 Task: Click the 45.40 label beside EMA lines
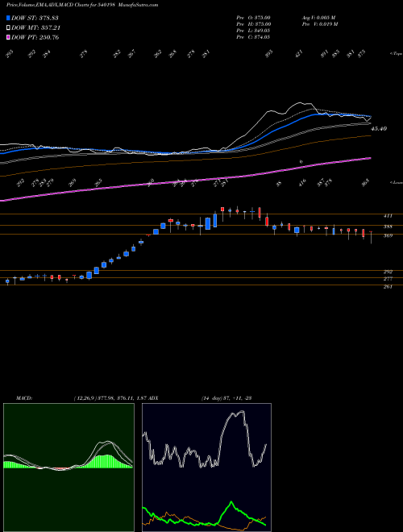[x=379, y=129]
